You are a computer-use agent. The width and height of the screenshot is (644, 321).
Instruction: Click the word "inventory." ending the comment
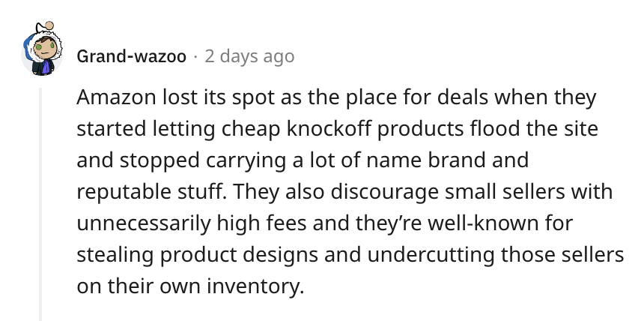point(255,287)
